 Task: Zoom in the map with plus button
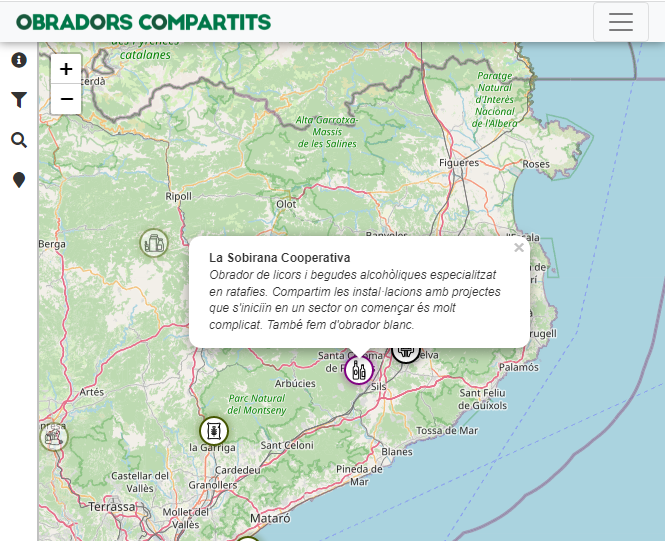[66, 69]
